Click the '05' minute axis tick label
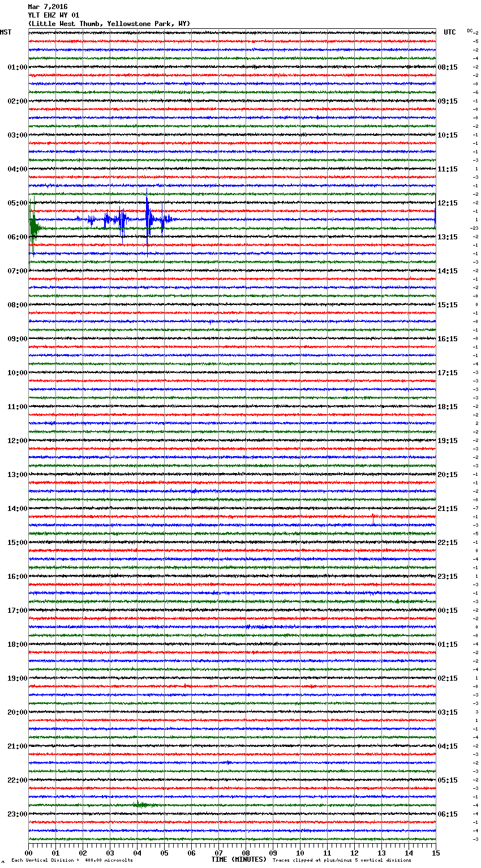Viewport: 481px width, 868px height. (x=164, y=853)
